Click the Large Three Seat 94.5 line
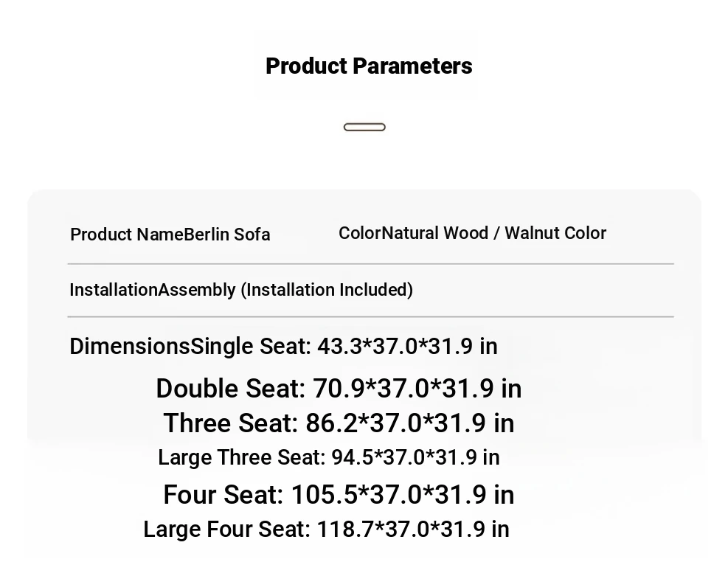The height and width of the screenshot is (562, 728). pos(329,457)
